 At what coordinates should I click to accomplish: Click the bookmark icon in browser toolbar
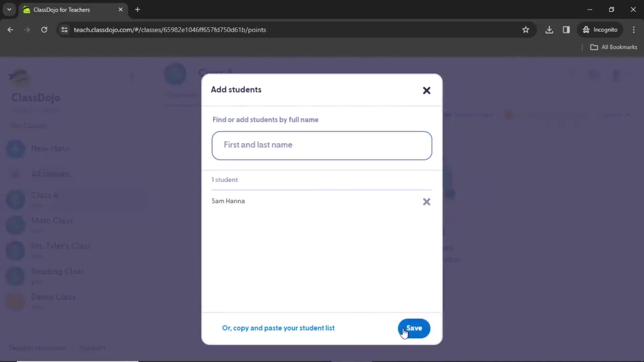point(526,29)
